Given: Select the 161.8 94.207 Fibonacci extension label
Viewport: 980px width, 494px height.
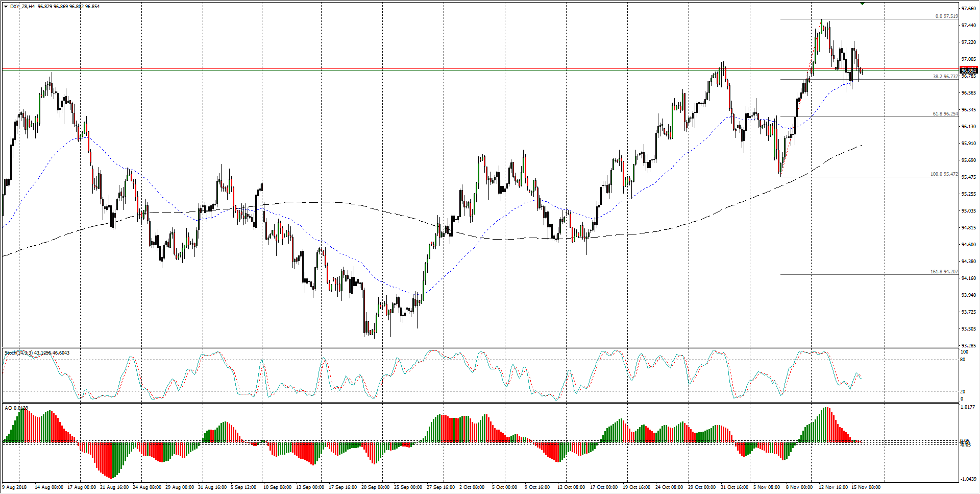Looking at the screenshot, I should [944, 272].
